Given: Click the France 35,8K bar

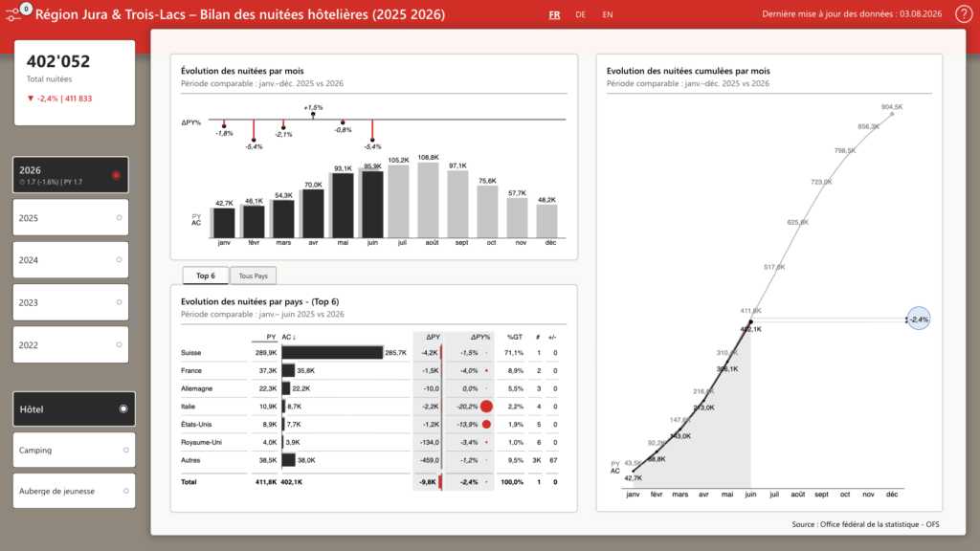Looking at the screenshot, I should pyautogui.click(x=288, y=370).
